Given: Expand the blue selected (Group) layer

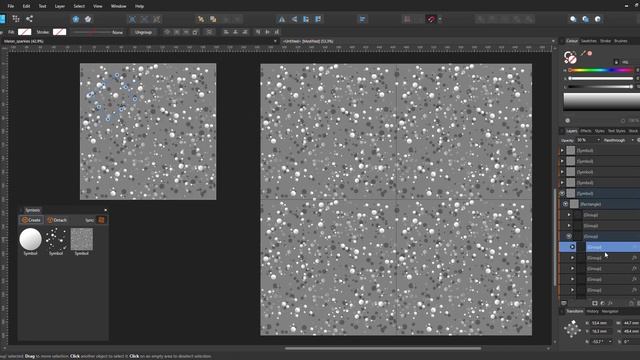Looking at the screenshot, I should tap(572, 247).
